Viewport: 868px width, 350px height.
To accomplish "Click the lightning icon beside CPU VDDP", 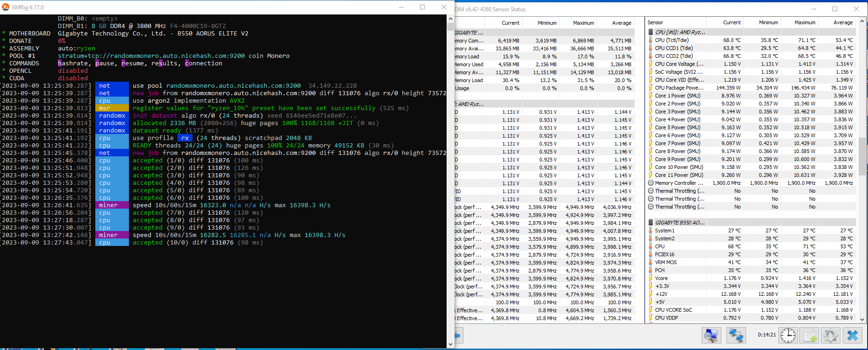I will (x=650, y=318).
